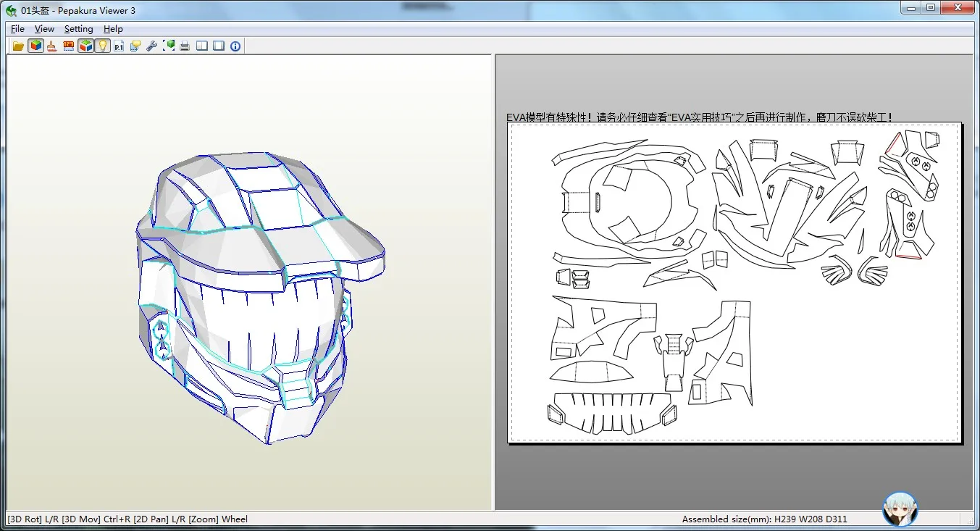Toggle the textured cube icon beside the folder

point(35,46)
